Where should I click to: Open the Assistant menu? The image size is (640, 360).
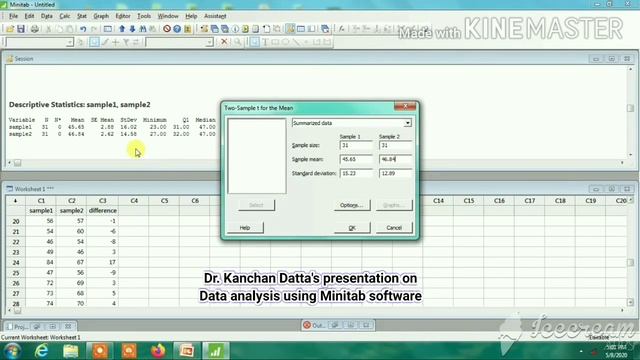[x=215, y=16]
